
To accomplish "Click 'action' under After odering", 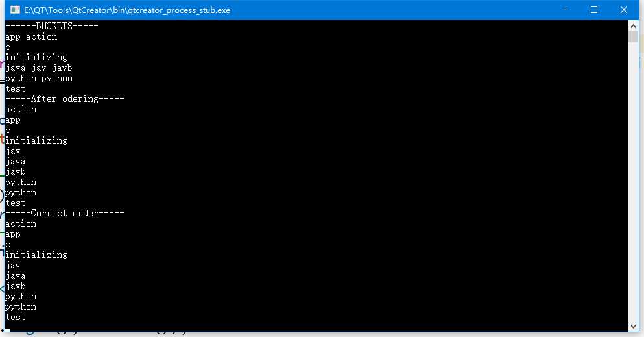I will click(x=21, y=110).
